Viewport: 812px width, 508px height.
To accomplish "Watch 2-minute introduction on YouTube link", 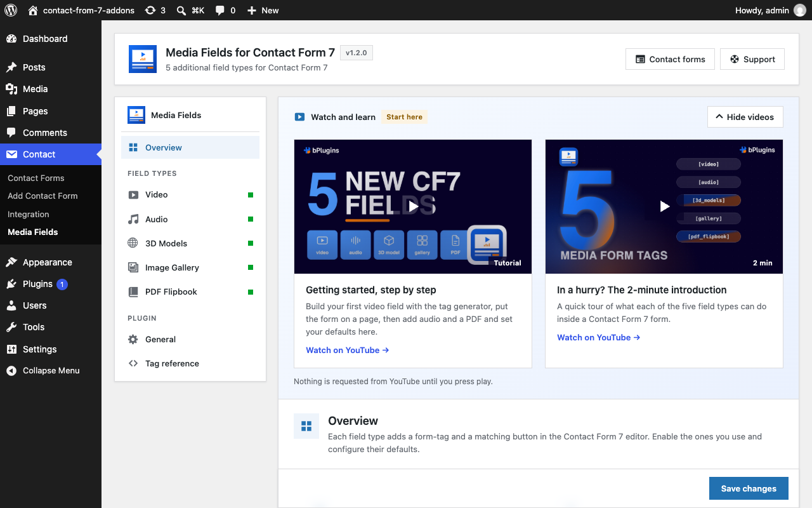I will click(x=599, y=337).
